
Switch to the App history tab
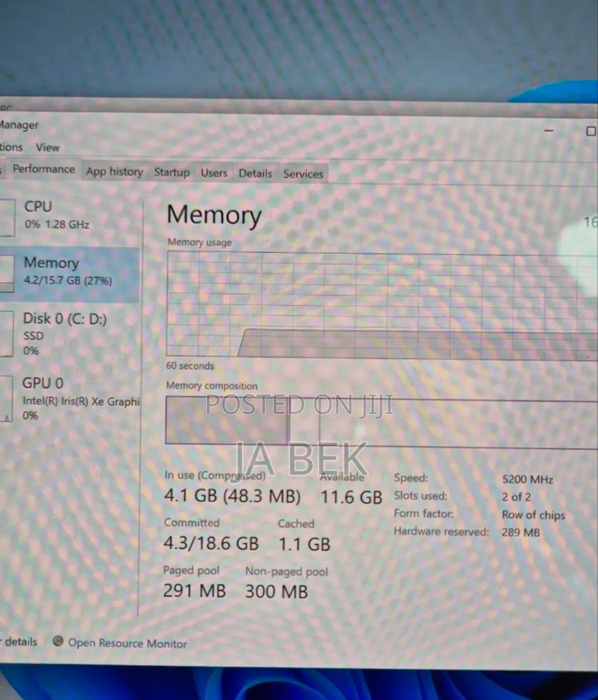(115, 171)
